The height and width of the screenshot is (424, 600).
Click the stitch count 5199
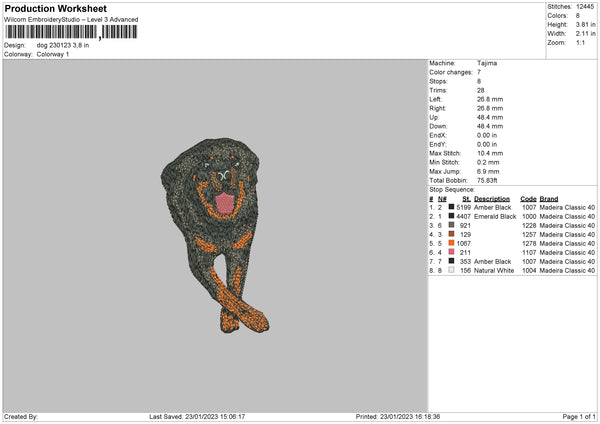463,207
